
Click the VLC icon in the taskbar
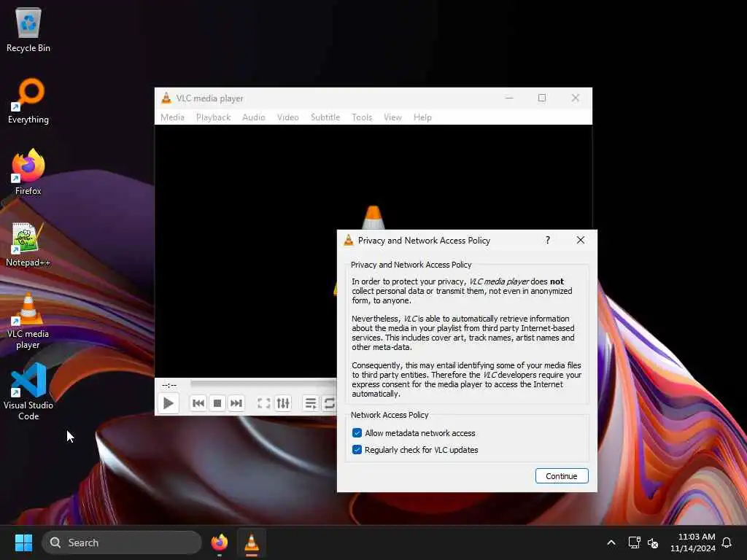pos(252,542)
